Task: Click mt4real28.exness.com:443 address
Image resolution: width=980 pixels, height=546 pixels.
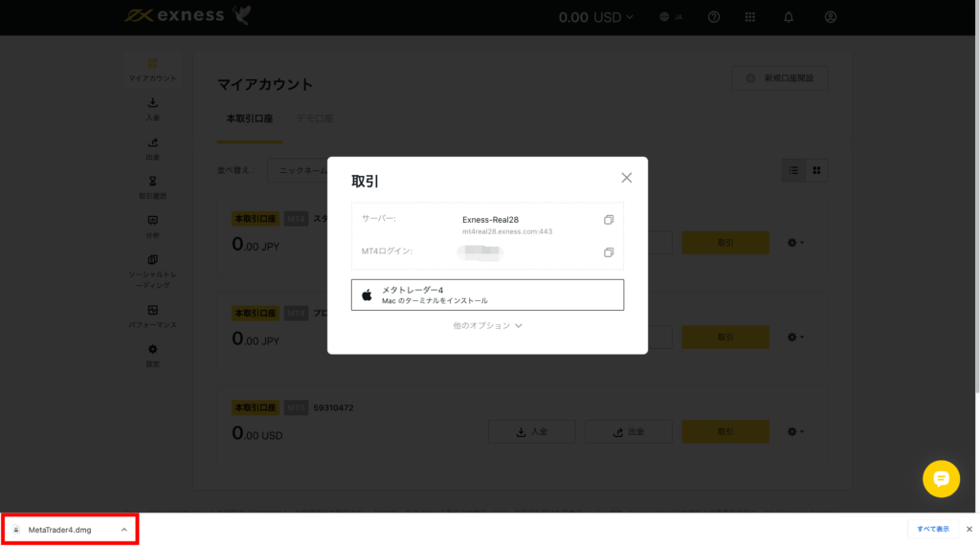Action: [x=507, y=231]
